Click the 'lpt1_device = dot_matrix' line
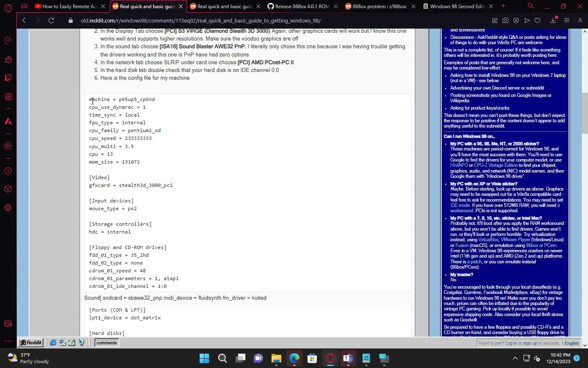This screenshot has width=588, height=368. coord(125,318)
